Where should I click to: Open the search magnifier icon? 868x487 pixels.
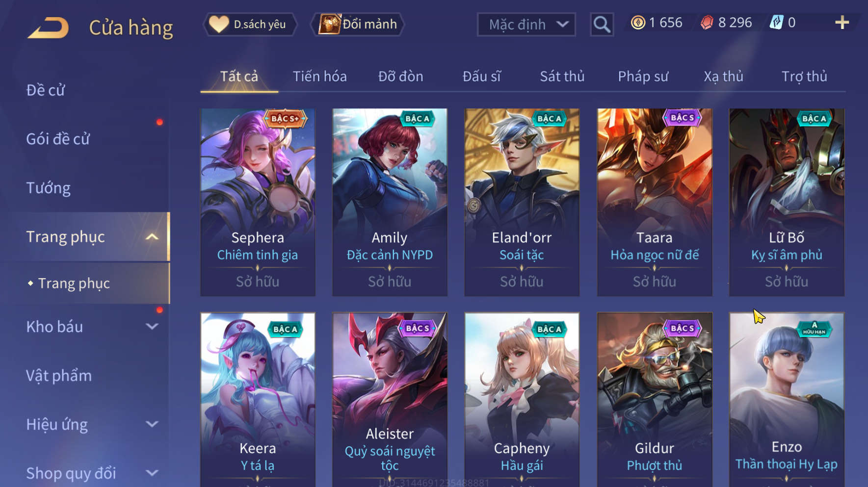602,25
